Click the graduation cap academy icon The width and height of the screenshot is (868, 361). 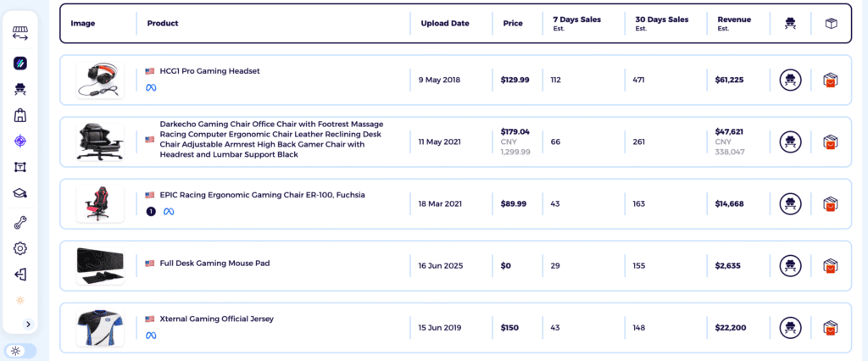click(20, 193)
